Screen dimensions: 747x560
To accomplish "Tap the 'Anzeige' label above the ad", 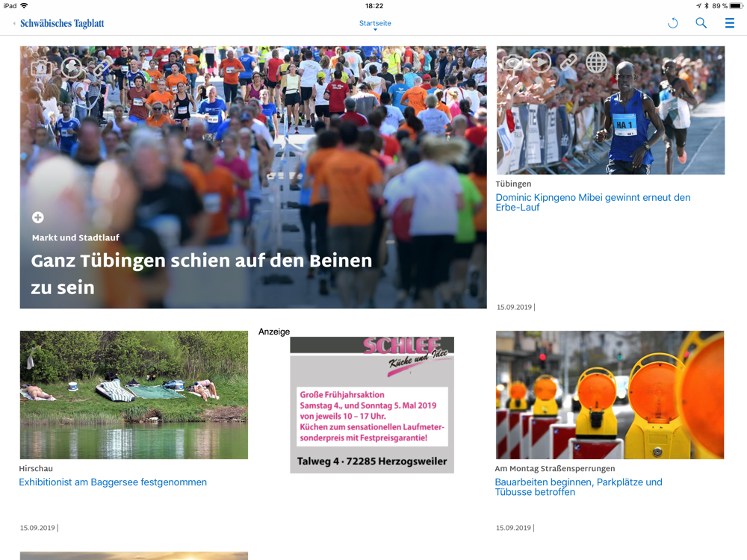I will pyautogui.click(x=274, y=332).
